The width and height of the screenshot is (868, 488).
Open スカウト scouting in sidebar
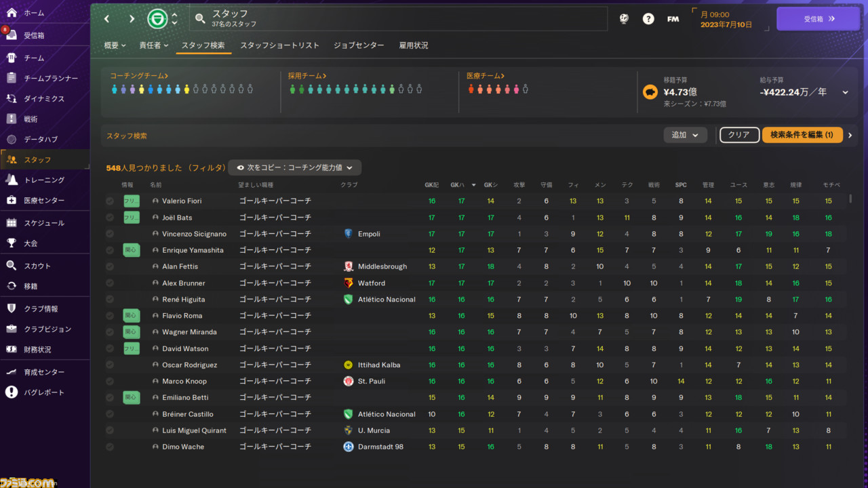37,266
